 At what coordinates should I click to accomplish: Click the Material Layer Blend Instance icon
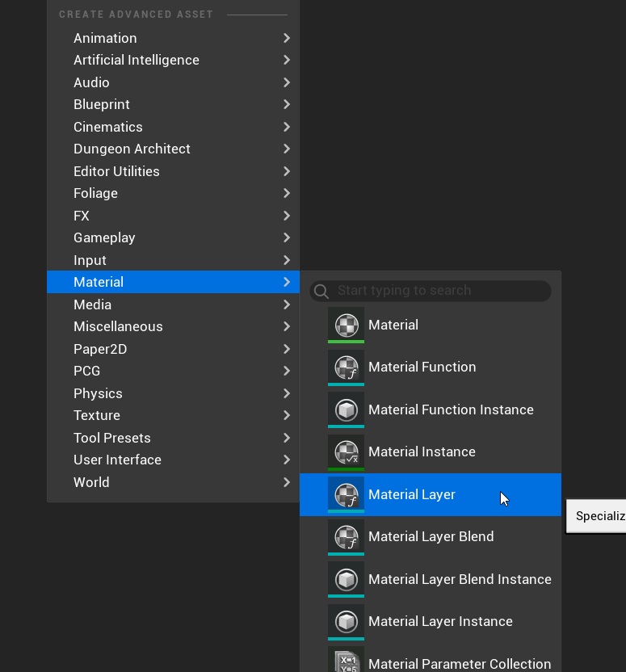346,579
